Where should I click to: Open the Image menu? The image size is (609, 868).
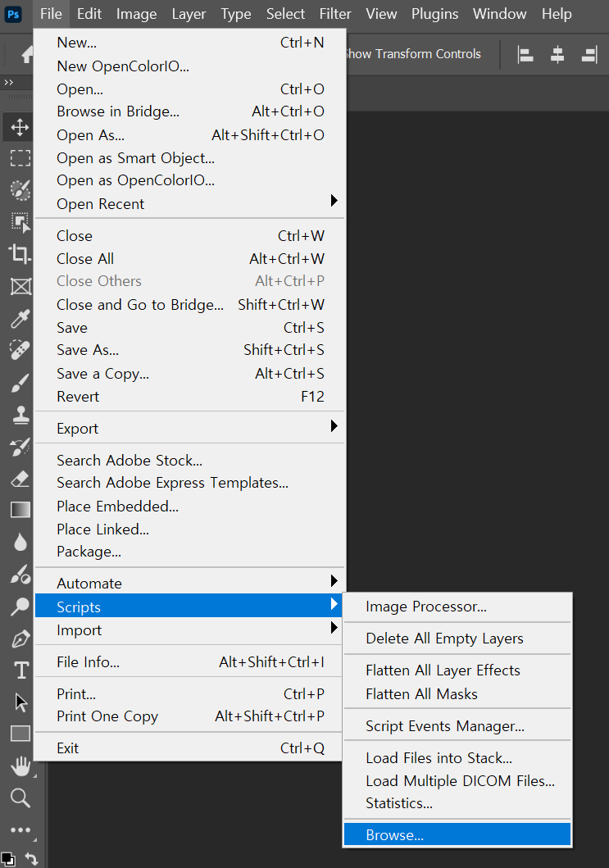[x=136, y=14]
